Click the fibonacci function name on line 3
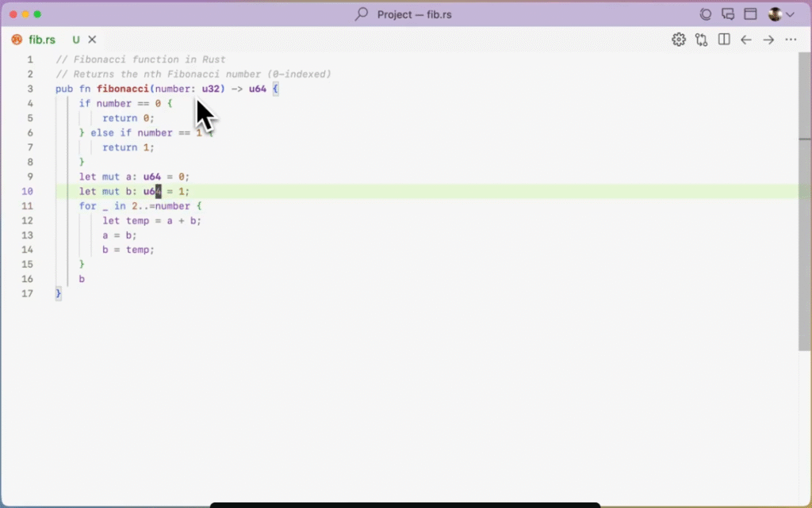 click(123, 89)
